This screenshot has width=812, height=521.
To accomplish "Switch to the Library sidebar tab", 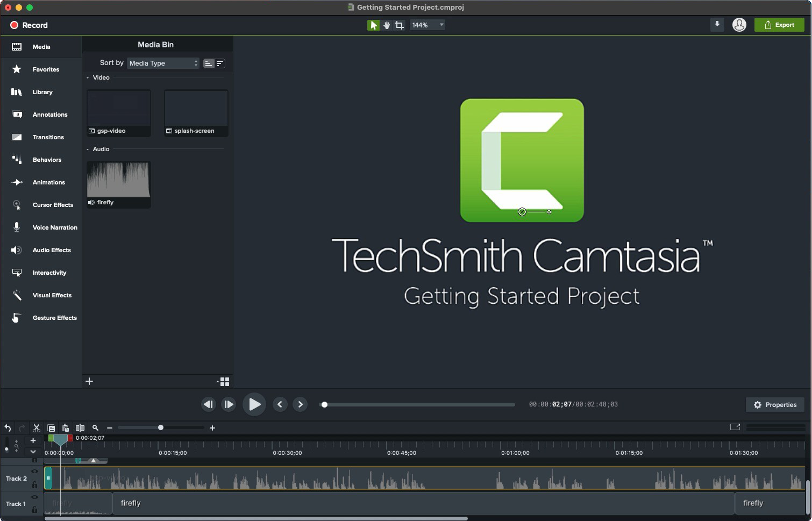I will click(42, 92).
